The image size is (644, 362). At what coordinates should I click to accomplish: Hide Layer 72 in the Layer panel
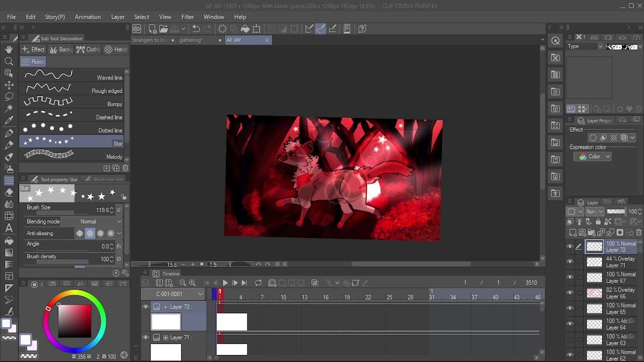click(570, 246)
